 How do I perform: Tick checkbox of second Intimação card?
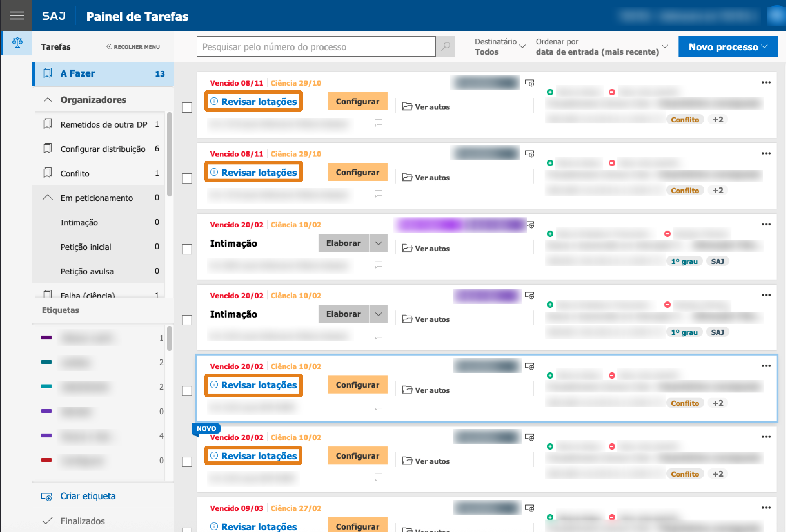tap(187, 320)
